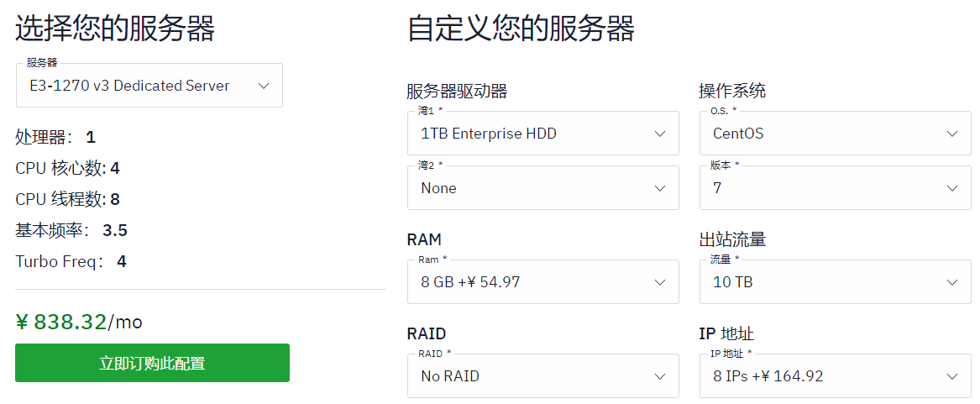This screenshot has height=404, width=980.
Task: Click chevron arrow in 湾1 drive dropdown
Action: [660, 134]
